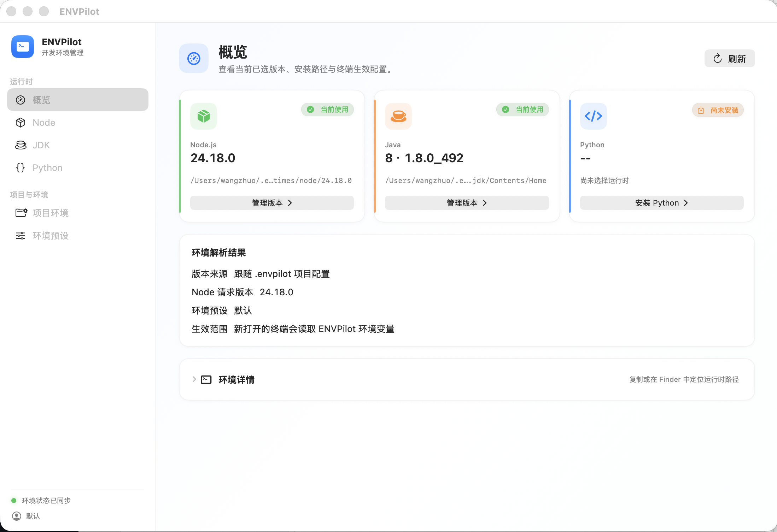Screen dimensions: 777x532
Task: Click the Python card -- version placeholder
Action: tap(585, 158)
